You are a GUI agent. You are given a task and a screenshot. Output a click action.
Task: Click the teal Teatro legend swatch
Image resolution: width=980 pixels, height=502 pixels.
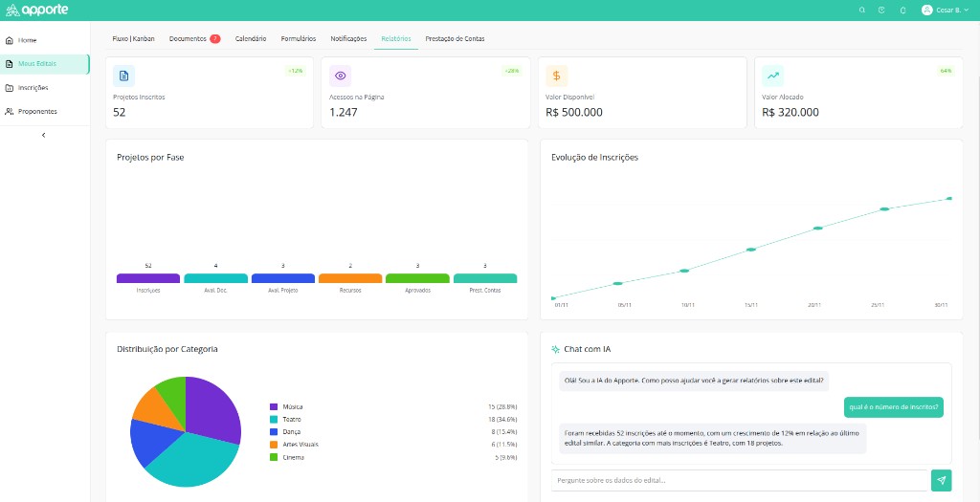click(274, 420)
